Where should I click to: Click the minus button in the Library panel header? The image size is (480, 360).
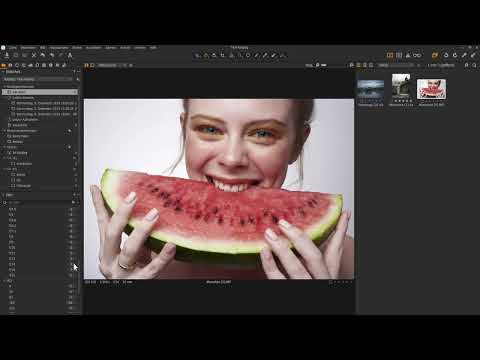tap(78, 72)
